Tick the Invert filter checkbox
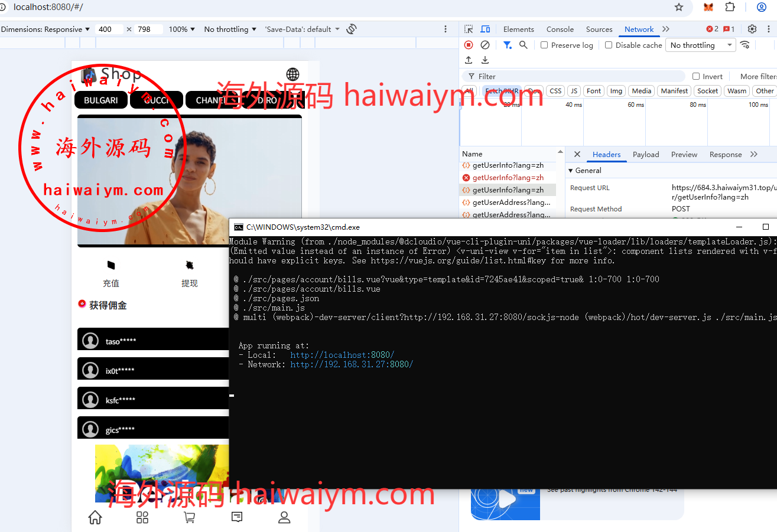 click(x=696, y=77)
